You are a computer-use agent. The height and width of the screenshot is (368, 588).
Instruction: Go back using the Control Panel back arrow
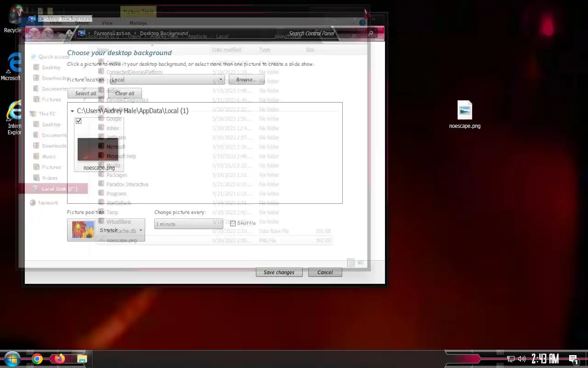34,33
